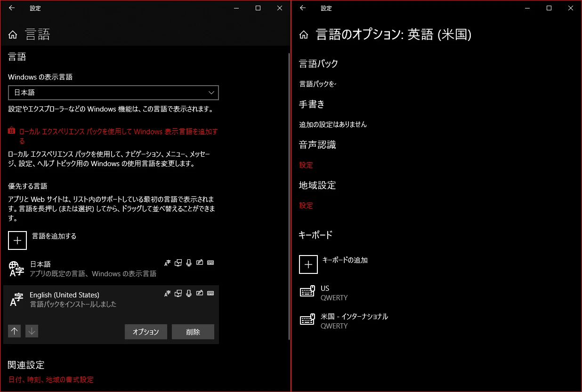Maximize the 言語のオプション window
This screenshot has width=582, height=392.
(549, 8)
